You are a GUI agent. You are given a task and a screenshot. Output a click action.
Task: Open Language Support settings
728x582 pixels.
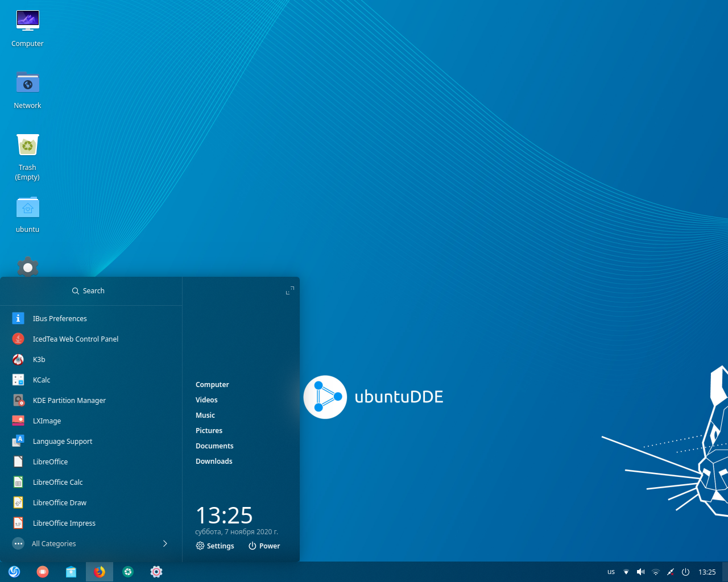click(63, 441)
